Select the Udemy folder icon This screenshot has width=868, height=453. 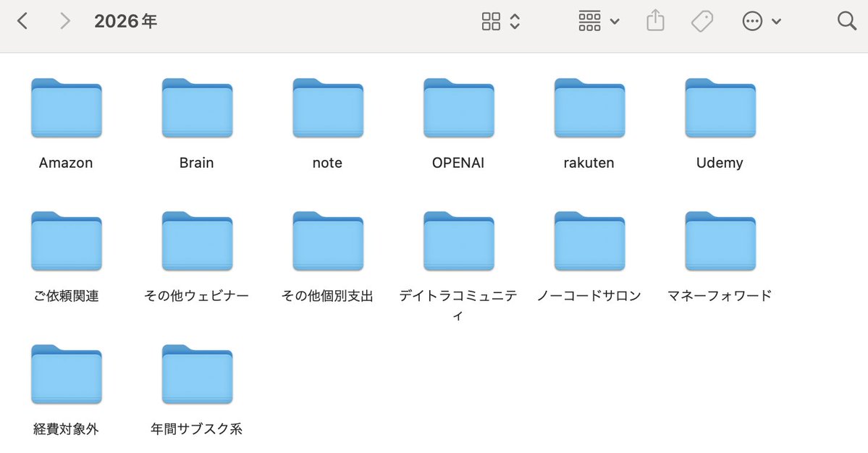tap(720, 108)
